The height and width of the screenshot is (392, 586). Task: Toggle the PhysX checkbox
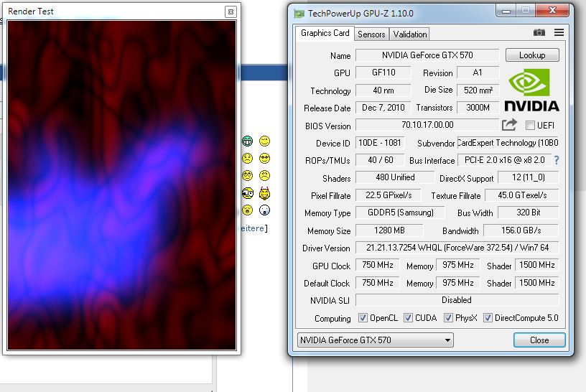tap(448, 318)
